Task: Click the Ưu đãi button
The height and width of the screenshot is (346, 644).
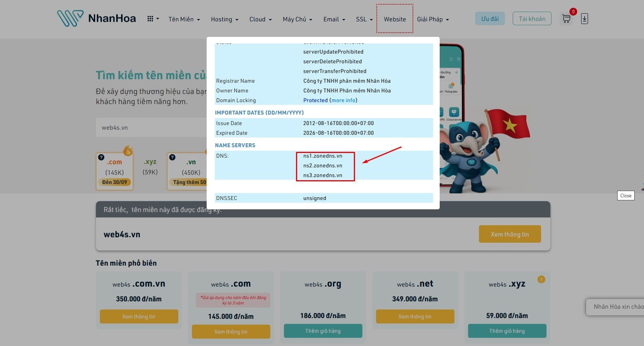Action: [x=490, y=19]
